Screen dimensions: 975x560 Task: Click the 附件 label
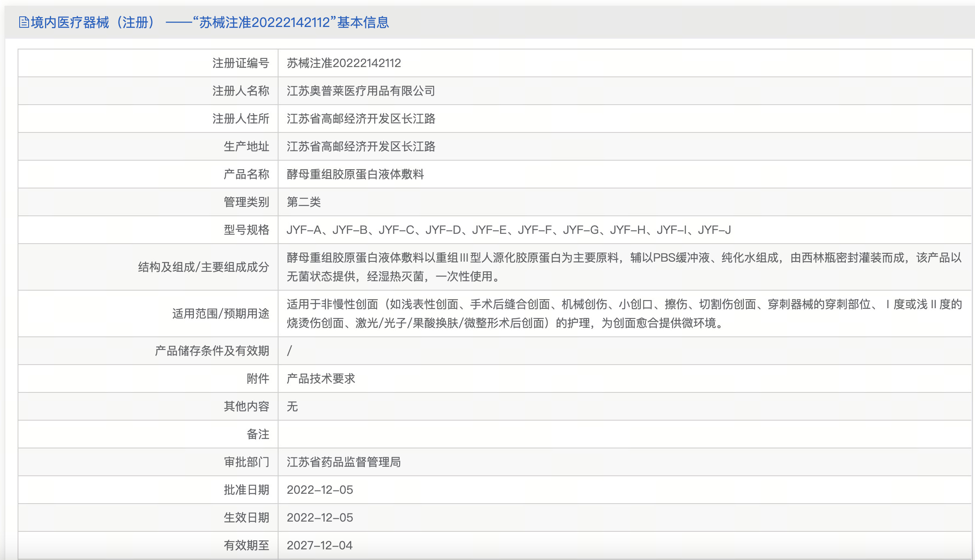pos(258,379)
